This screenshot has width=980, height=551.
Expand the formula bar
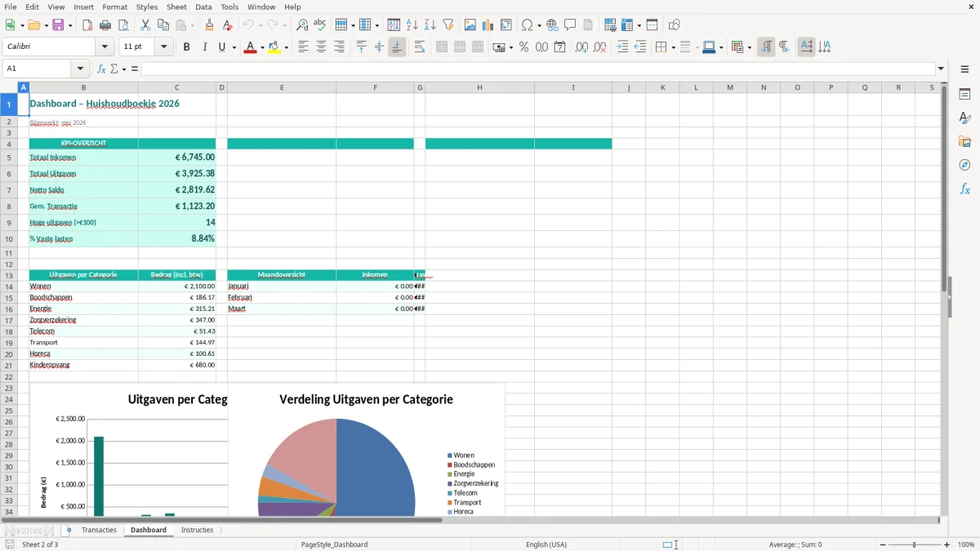click(x=941, y=69)
